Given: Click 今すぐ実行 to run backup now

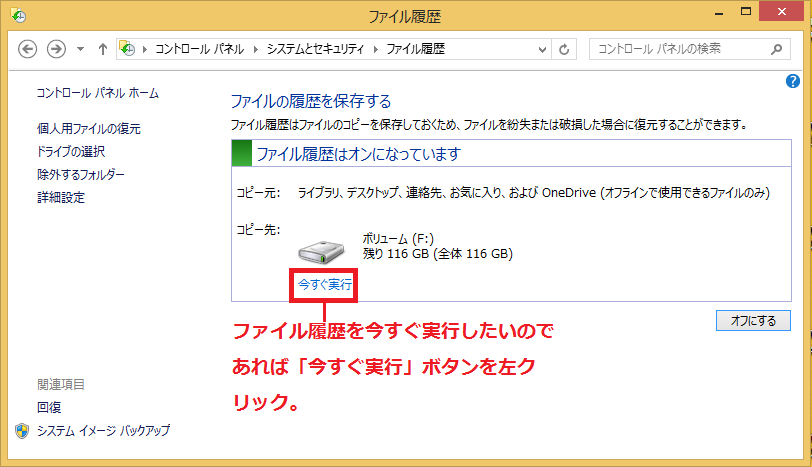Looking at the screenshot, I should 325,284.
